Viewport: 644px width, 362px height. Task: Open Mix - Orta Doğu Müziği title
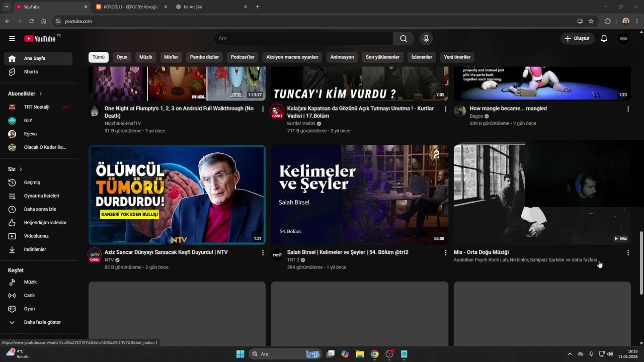(x=481, y=252)
